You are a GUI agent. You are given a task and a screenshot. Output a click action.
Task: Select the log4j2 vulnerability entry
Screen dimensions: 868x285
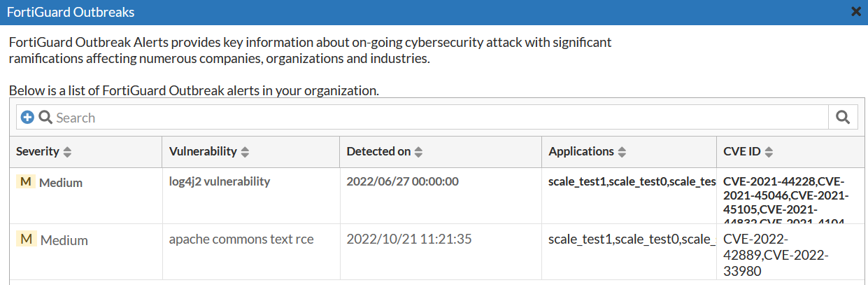point(219,181)
